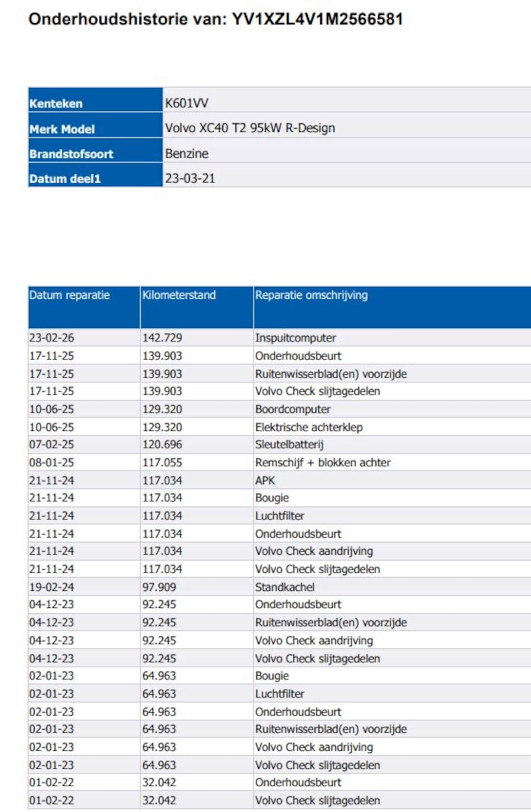The width and height of the screenshot is (531, 812).
Task: Click the Merk Model label cell
Action: coord(95,125)
